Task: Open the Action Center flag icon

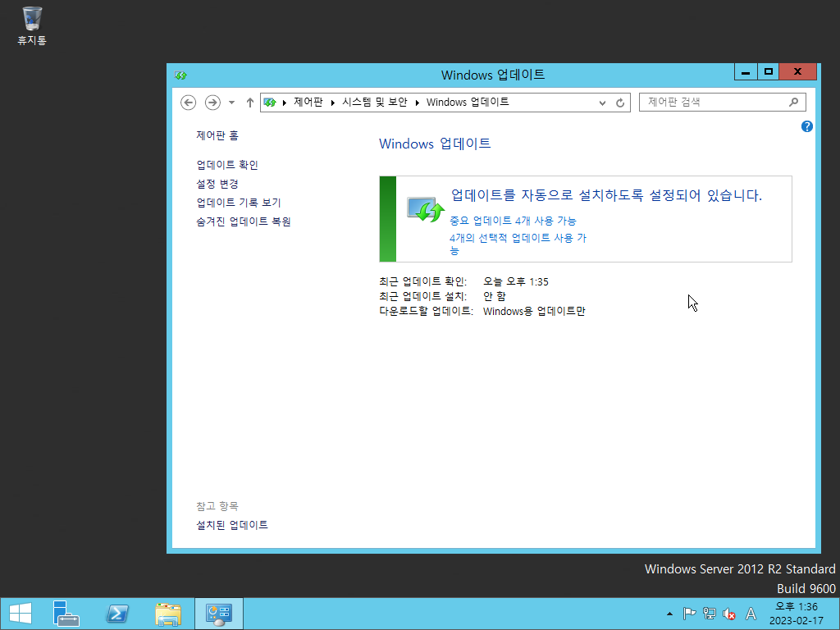Action: 689,614
